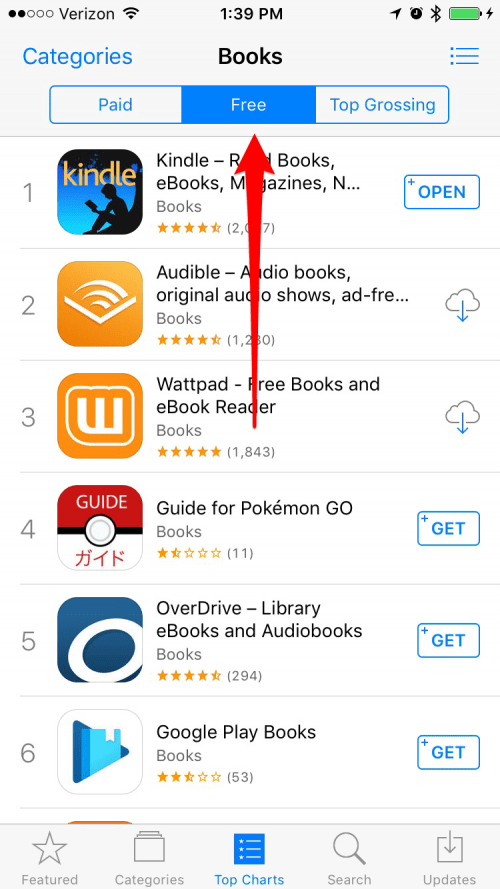This screenshot has width=500, height=889.
Task: Tap the Audible app icon
Action: (100, 304)
